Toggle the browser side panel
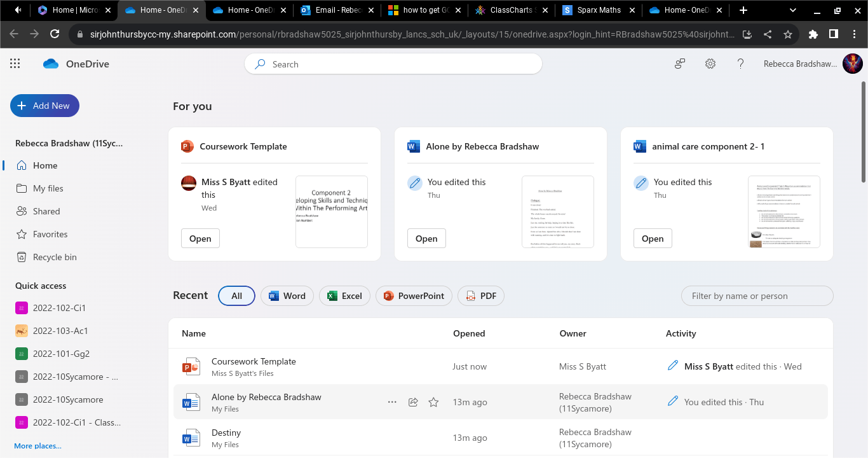Image resolution: width=868 pixels, height=458 pixels. click(x=834, y=34)
